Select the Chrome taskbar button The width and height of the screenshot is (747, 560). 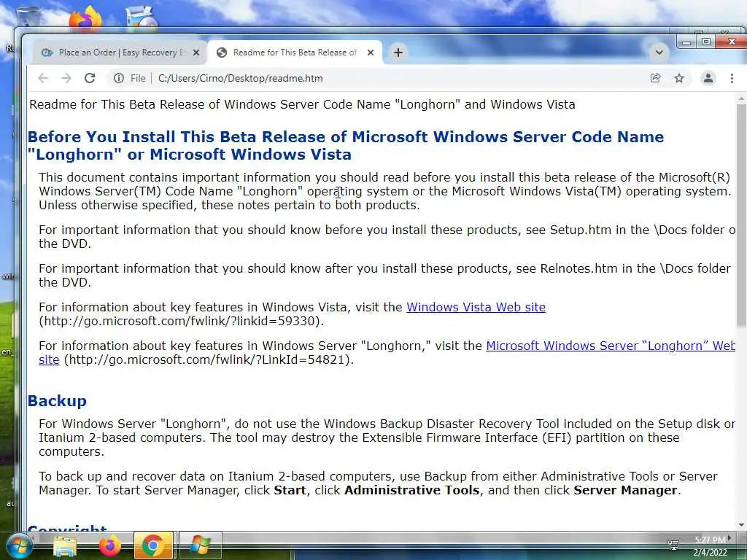coord(153,545)
